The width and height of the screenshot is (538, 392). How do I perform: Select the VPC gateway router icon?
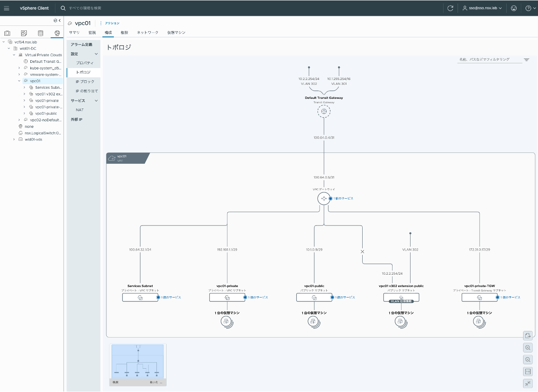click(324, 199)
